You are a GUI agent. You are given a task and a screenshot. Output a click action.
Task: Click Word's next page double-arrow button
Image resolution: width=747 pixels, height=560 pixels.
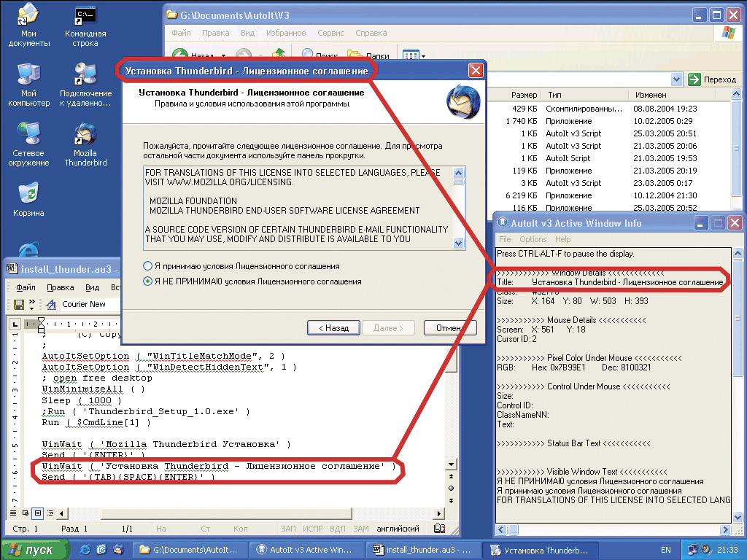click(x=451, y=500)
